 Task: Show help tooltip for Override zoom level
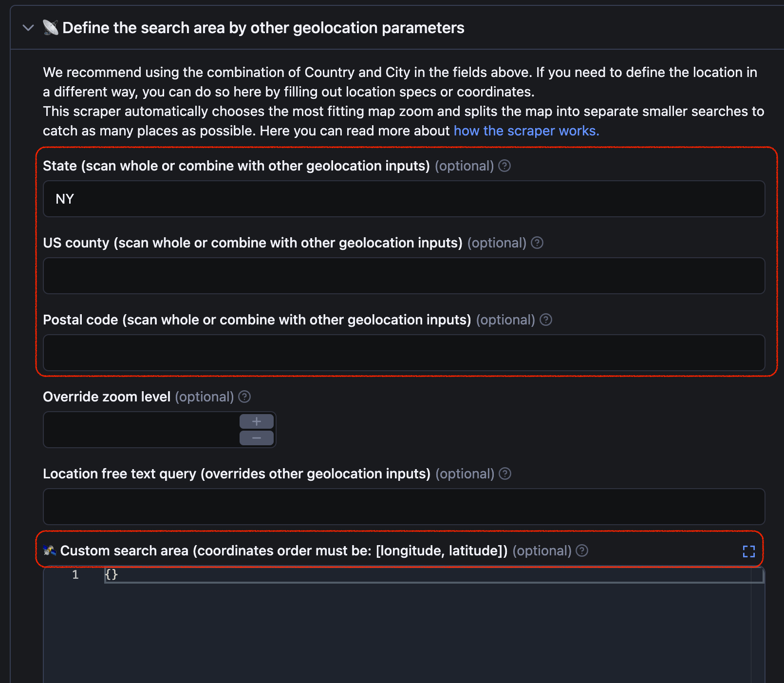[244, 397]
